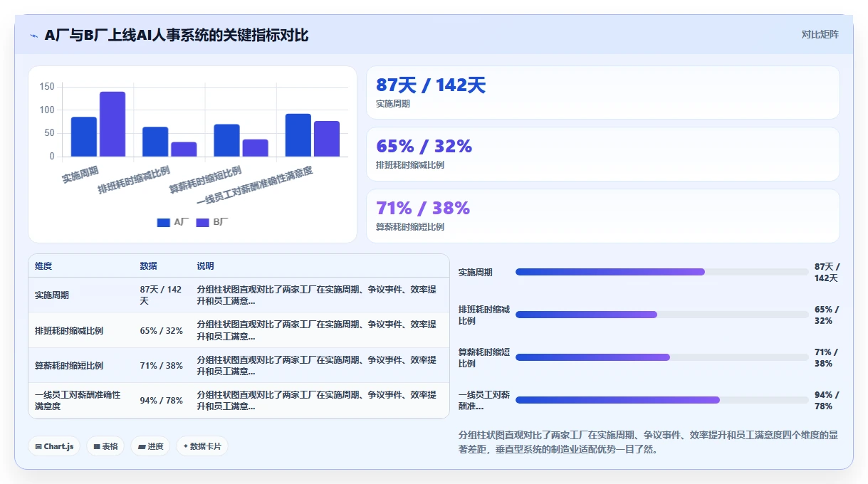
Task: Click the 实施周期 x-axis label on the chart
Action: [x=80, y=174]
